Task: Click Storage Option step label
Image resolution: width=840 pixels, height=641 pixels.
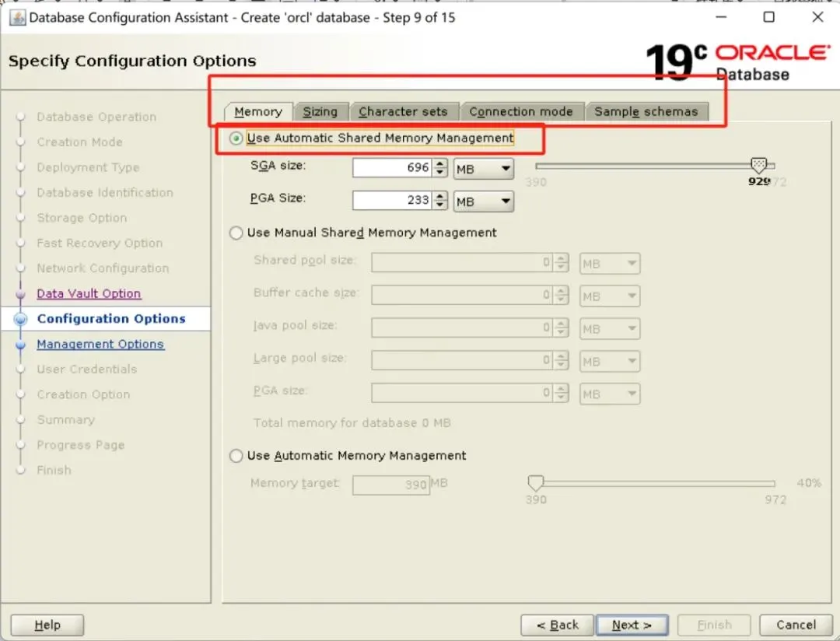Action: (x=82, y=218)
